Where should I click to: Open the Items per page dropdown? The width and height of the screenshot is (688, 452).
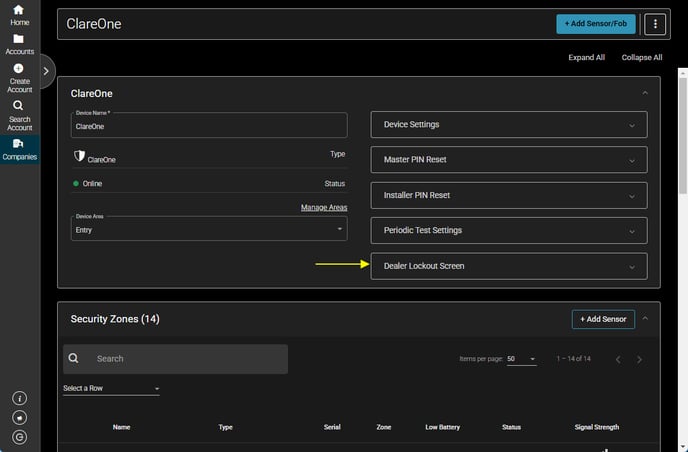(521, 359)
